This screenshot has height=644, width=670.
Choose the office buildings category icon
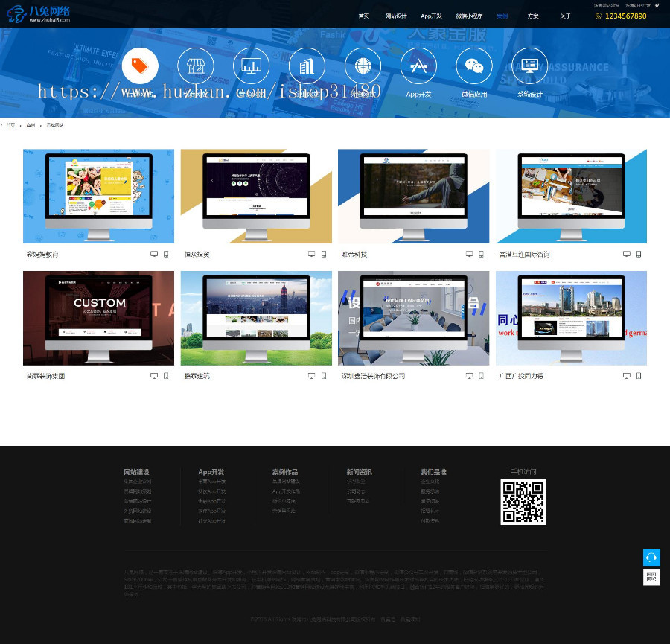(307, 66)
